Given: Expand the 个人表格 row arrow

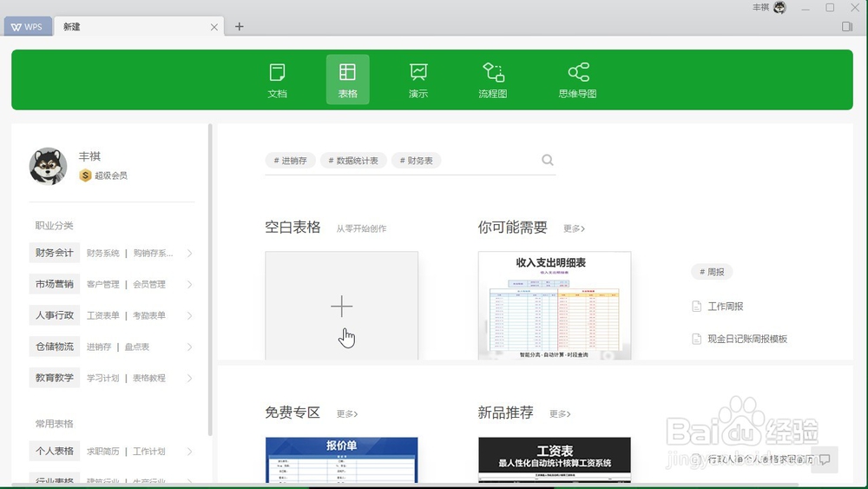Looking at the screenshot, I should 189,452.
